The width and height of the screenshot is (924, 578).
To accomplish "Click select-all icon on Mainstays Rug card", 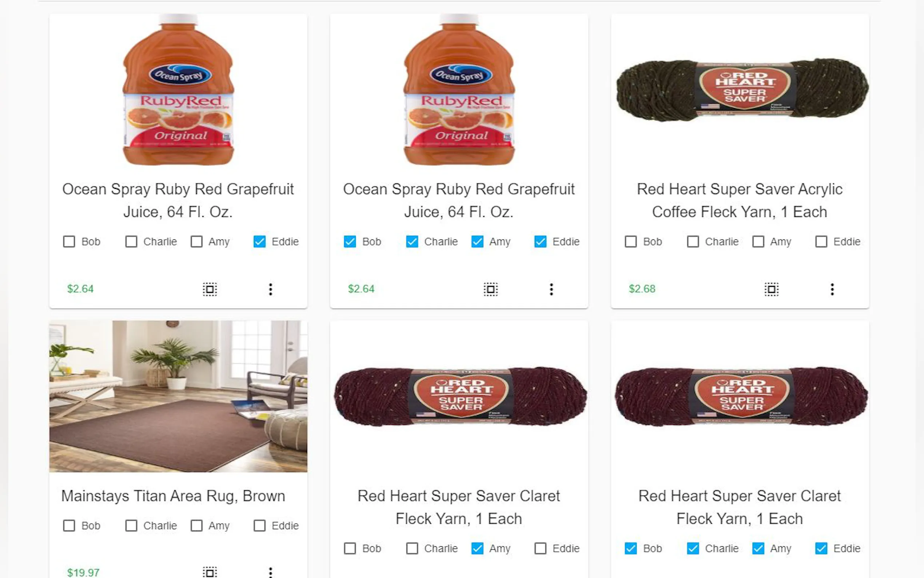I will pyautogui.click(x=210, y=572).
